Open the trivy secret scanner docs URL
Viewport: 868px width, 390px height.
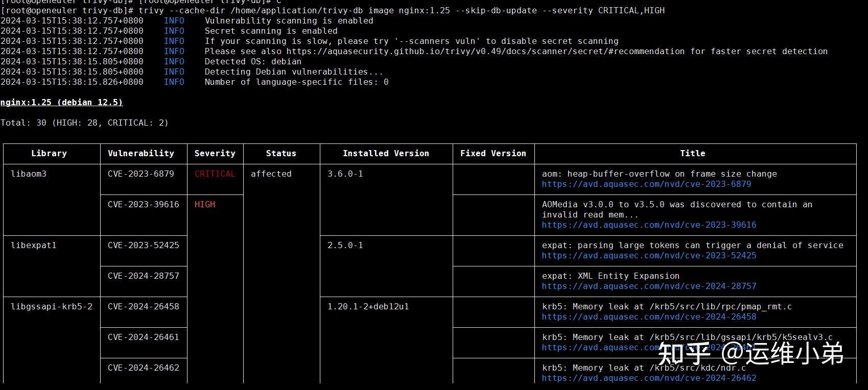(485, 52)
